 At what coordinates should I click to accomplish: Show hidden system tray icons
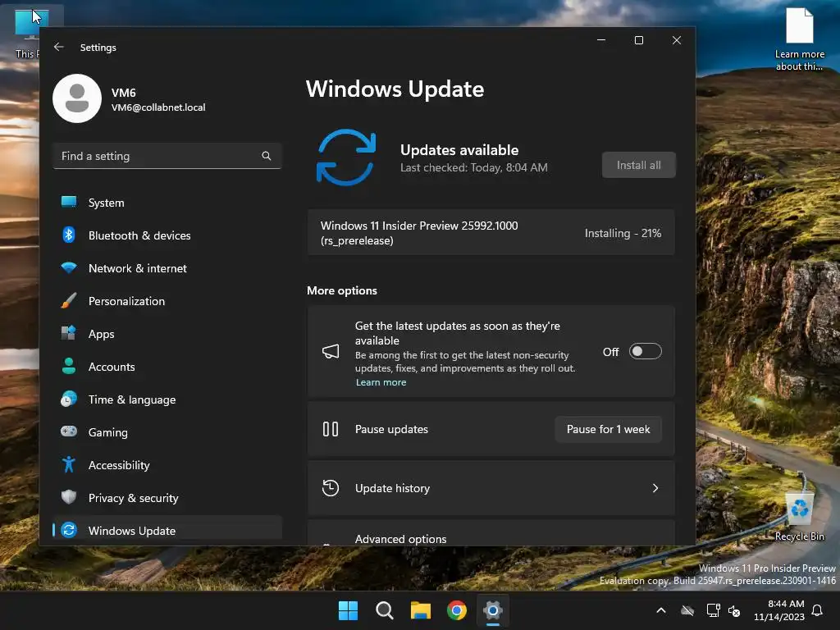tap(661, 610)
